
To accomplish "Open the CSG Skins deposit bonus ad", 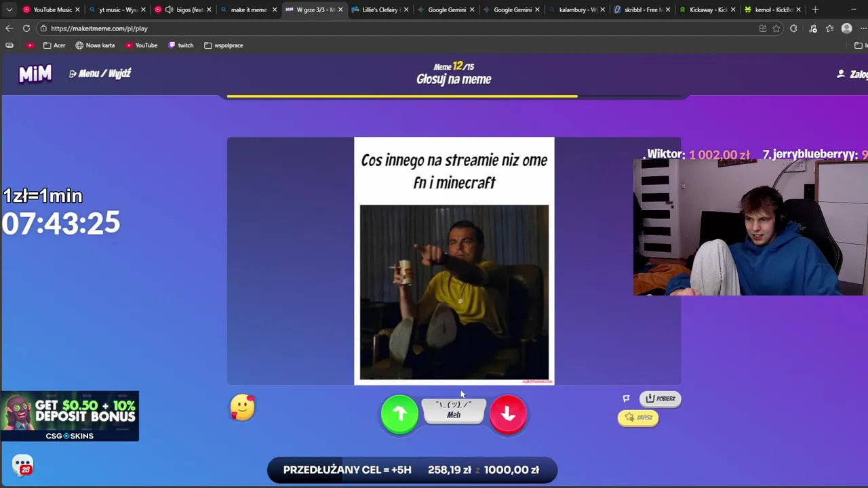I will coord(69,416).
